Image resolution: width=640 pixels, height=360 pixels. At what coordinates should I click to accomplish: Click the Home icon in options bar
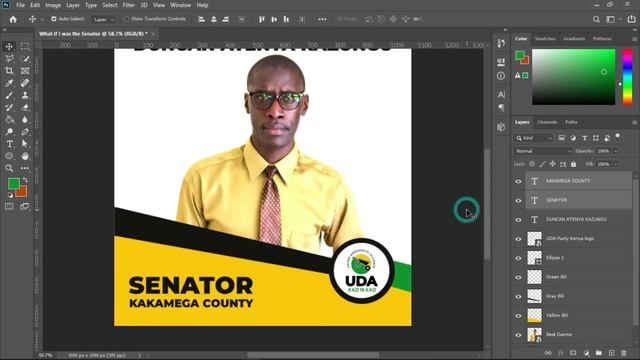click(x=13, y=19)
